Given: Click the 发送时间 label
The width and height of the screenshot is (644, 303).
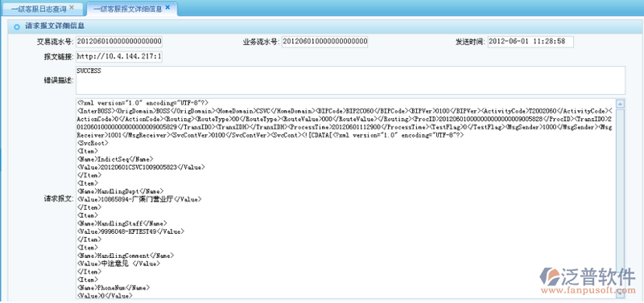Looking at the screenshot, I should coord(470,42).
